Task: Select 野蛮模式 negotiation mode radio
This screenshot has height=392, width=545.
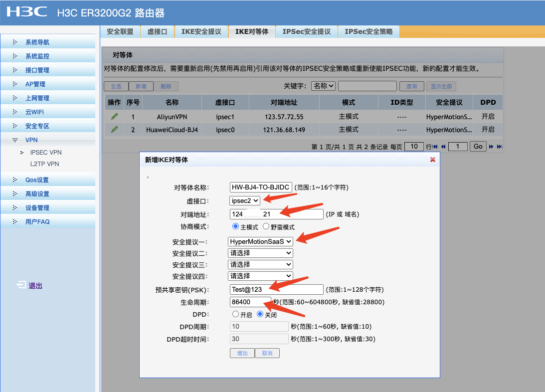Action: [x=266, y=226]
